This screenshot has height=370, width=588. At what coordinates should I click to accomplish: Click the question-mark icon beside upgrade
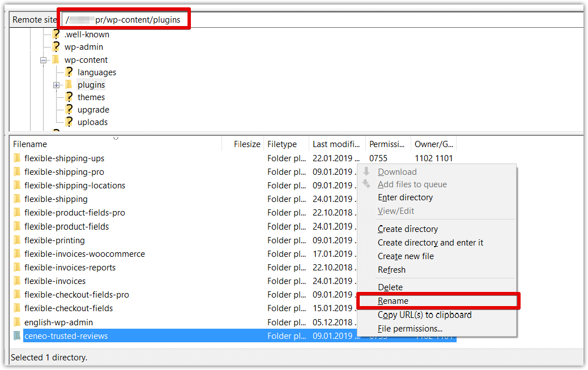click(69, 109)
